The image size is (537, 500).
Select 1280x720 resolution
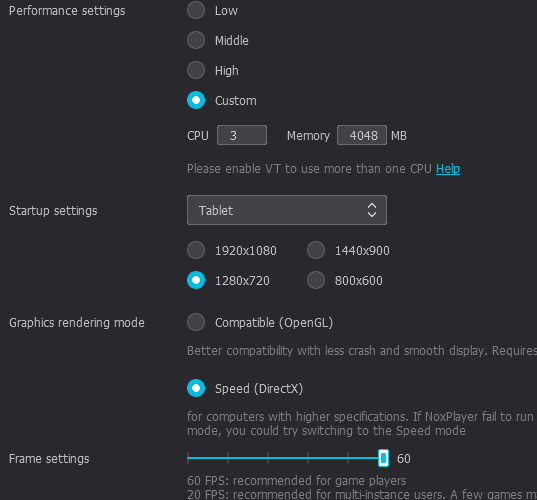coord(196,280)
